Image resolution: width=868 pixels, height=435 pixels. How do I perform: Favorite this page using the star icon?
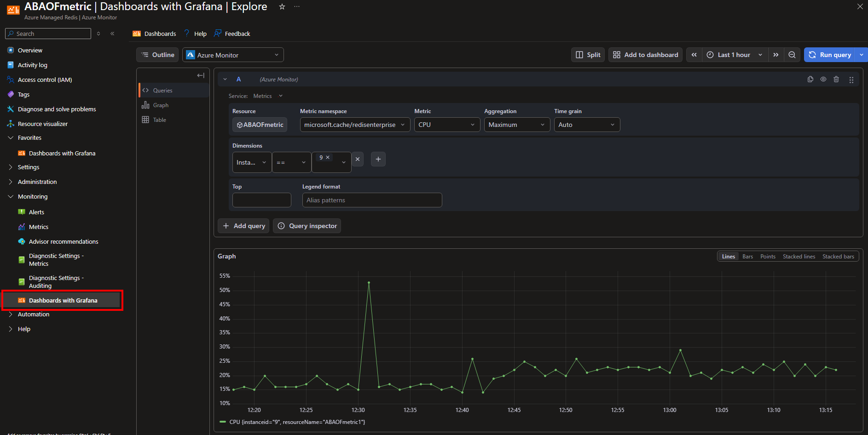(x=282, y=6)
